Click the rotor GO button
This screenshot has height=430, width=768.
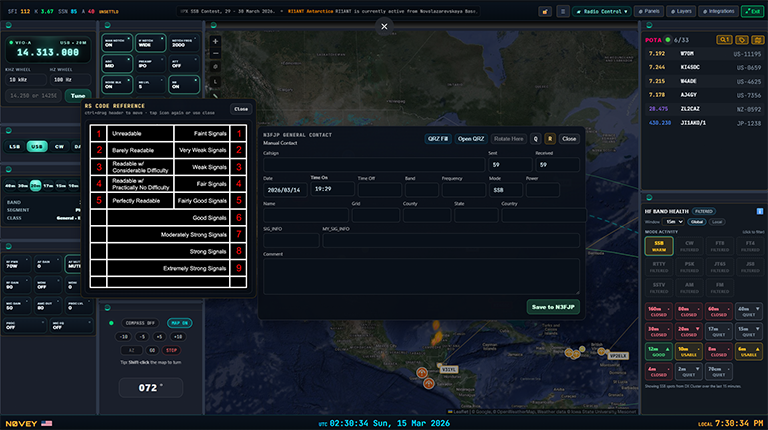click(152, 350)
